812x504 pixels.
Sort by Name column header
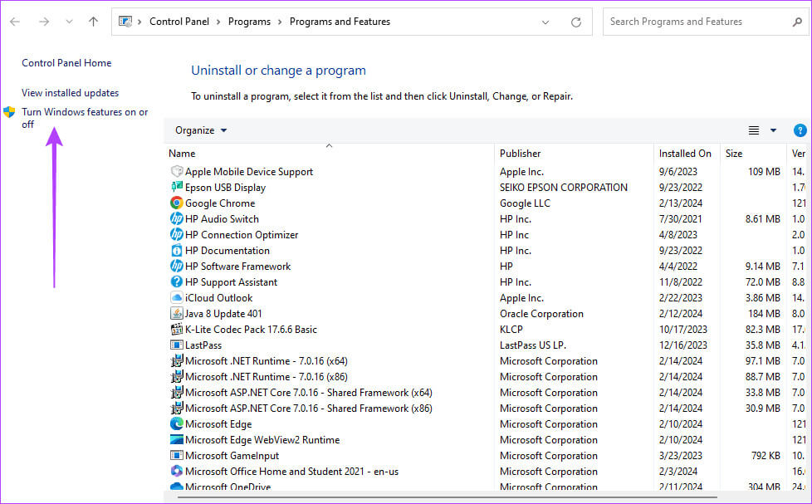182,154
